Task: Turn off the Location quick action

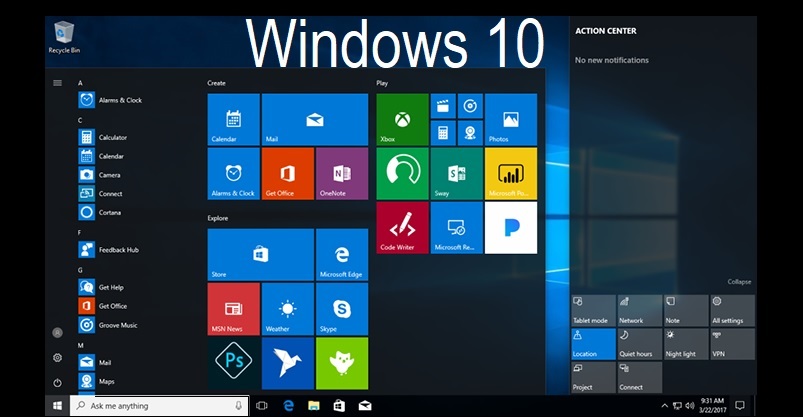Action: click(594, 344)
